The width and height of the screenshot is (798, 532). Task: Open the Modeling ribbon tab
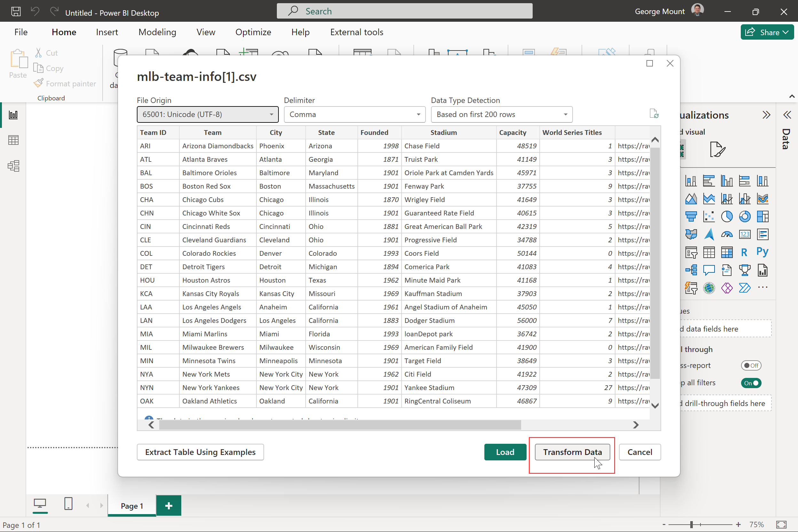pos(157,32)
